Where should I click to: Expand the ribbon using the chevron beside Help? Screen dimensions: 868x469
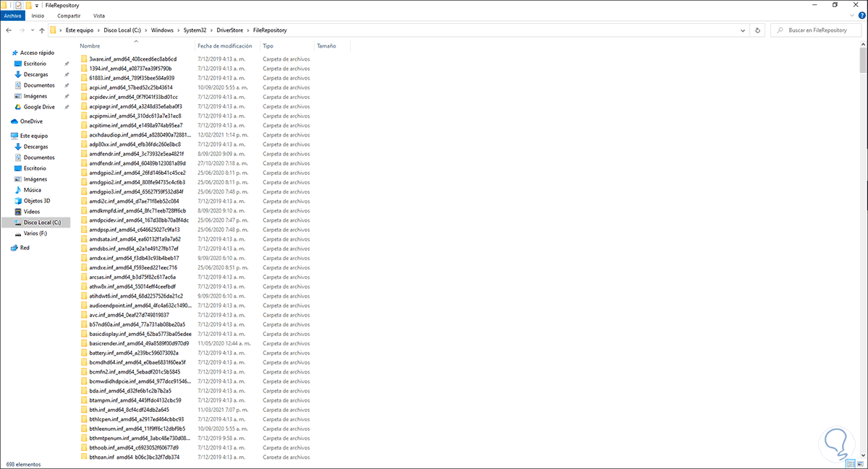click(x=854, y=15)
